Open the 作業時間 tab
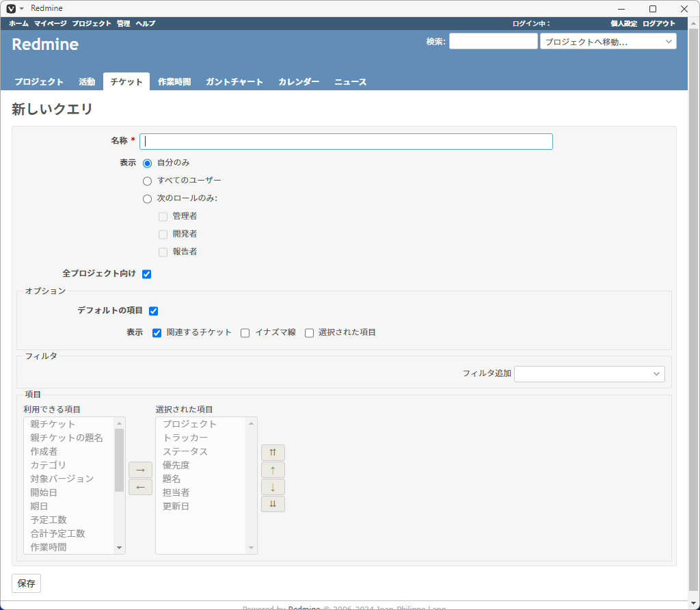700x610 pixels. point(174,81)
